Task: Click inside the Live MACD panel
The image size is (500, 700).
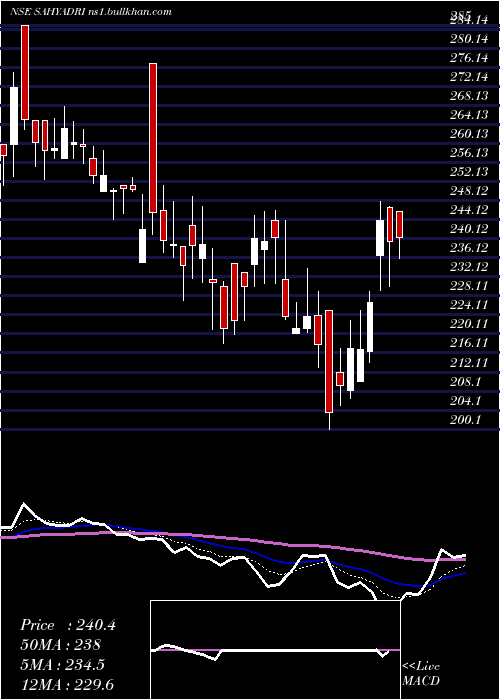Action: click(275, 650)
